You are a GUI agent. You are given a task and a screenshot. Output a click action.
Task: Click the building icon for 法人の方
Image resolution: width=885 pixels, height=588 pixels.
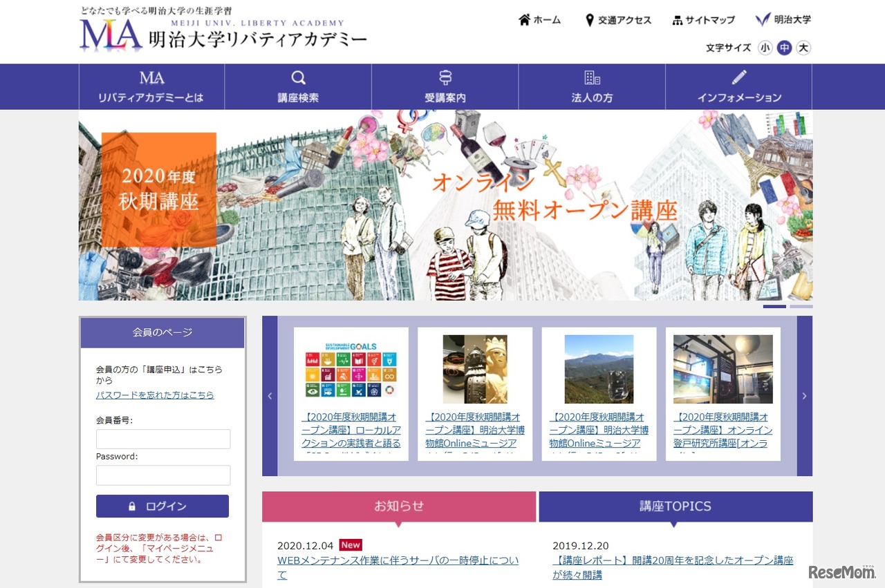coord(592,77)
